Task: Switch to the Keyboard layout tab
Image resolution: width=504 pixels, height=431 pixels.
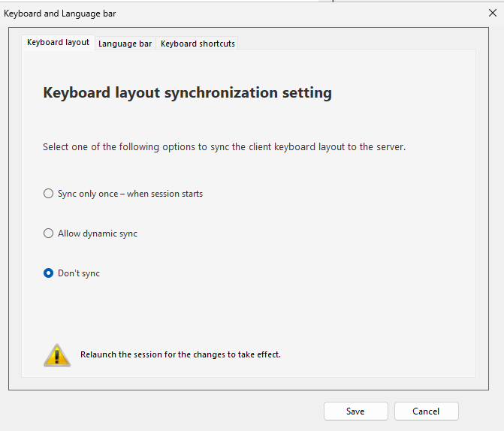Action: [x=58, y=43]
